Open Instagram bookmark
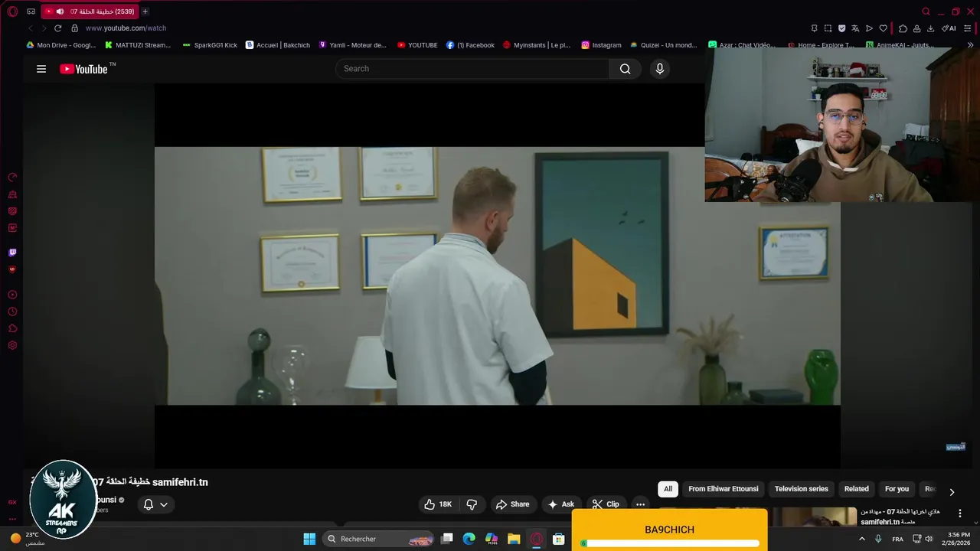Viewport: 980px width, 551px height. [601, 45]
